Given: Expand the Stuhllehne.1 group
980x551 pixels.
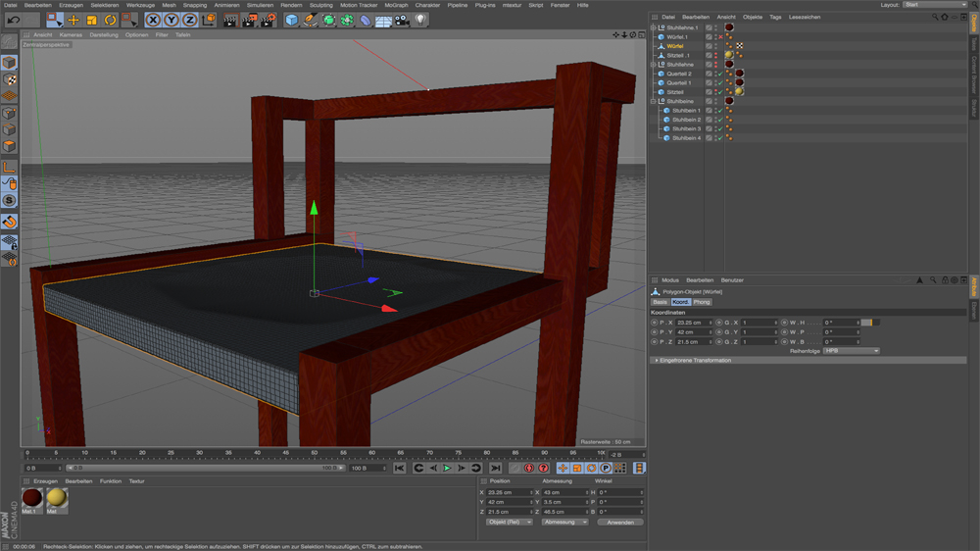Looking at the screenshot, I should tap(654, 27).
